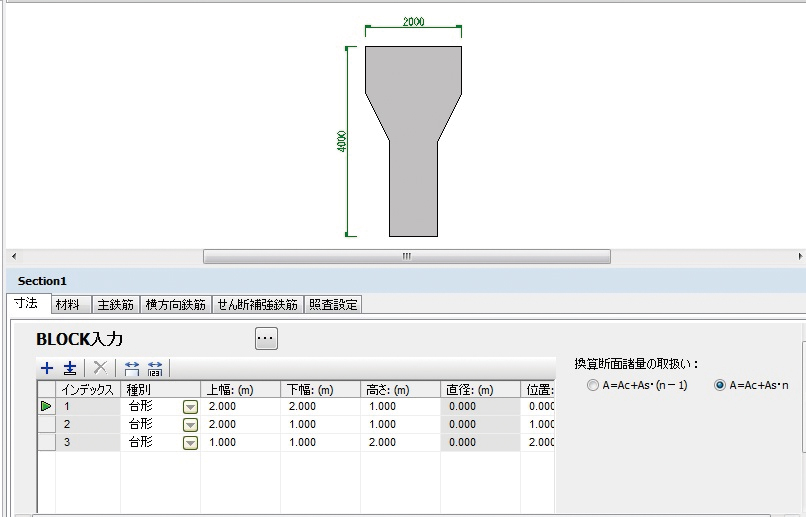Click 直径: (m) column header

(x=480, y=390)
